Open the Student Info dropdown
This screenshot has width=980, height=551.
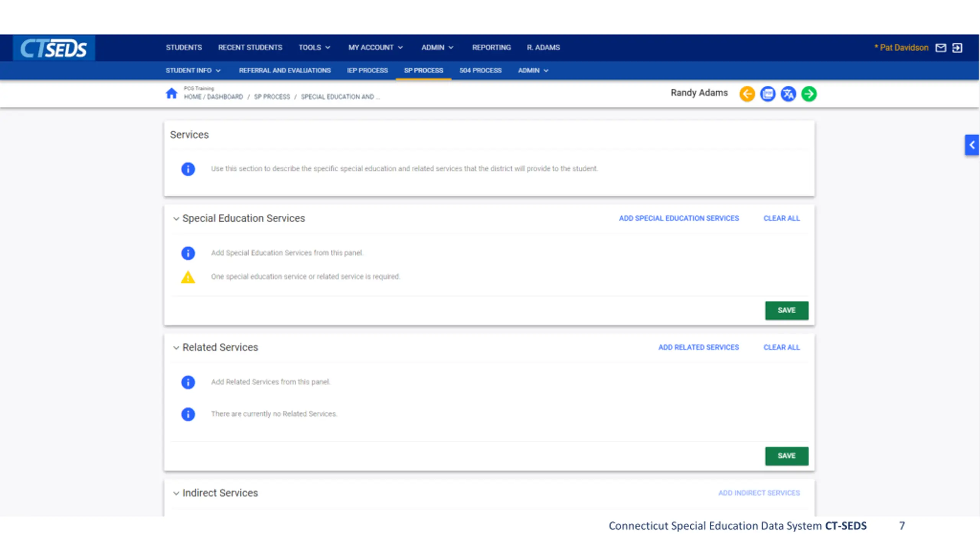[x=193, y=70]
